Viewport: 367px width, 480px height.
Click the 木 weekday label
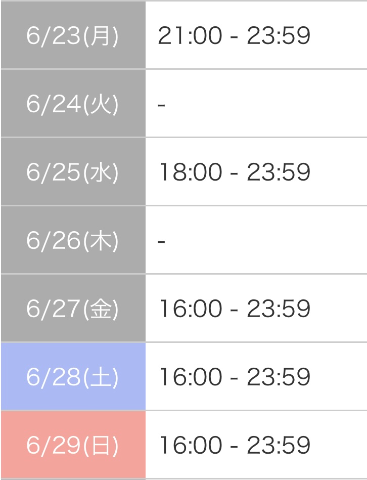(x=100, y=240)
